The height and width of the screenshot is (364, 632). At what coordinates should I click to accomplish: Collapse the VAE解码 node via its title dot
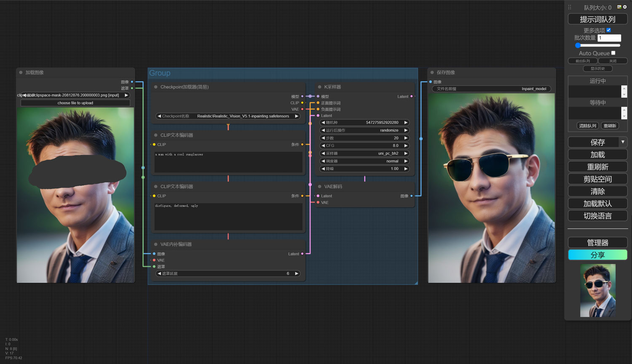(319, 186)
